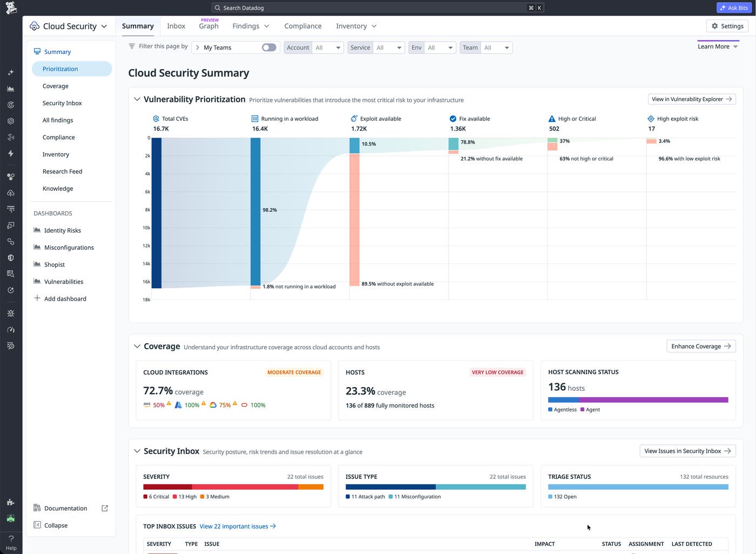Expand the My Teams chevron
Screen dimensions: 756x554
[x=198, y=48]
